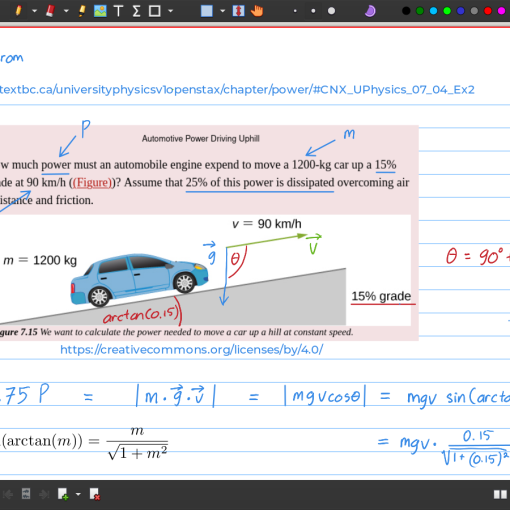510x510 pixels.
Task: Toggle the fill shape option
Action: (x=207, y=11)
